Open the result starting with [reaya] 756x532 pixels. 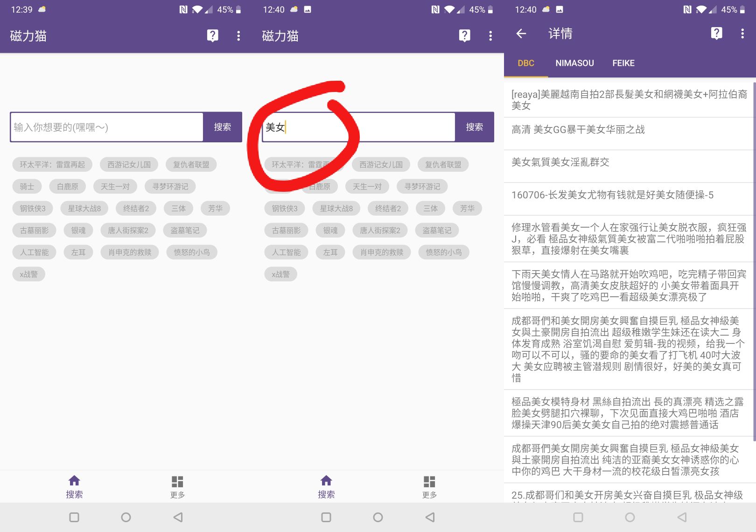click(x=628, y=100)
